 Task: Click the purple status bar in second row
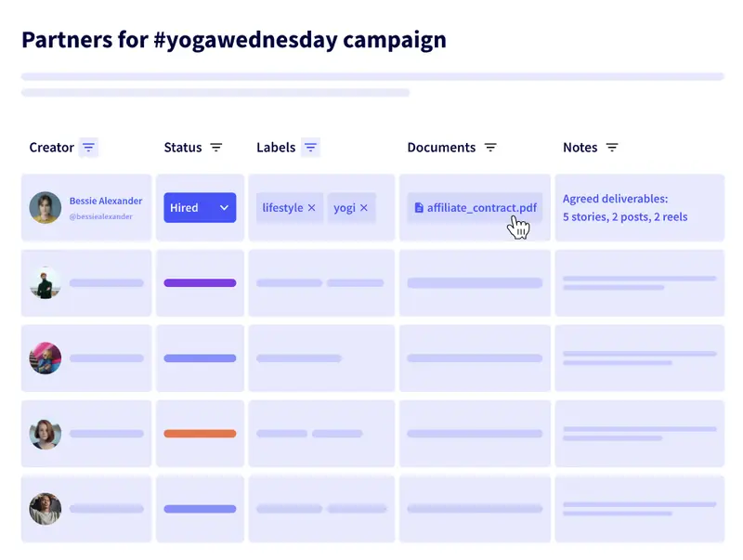point(200,283)
